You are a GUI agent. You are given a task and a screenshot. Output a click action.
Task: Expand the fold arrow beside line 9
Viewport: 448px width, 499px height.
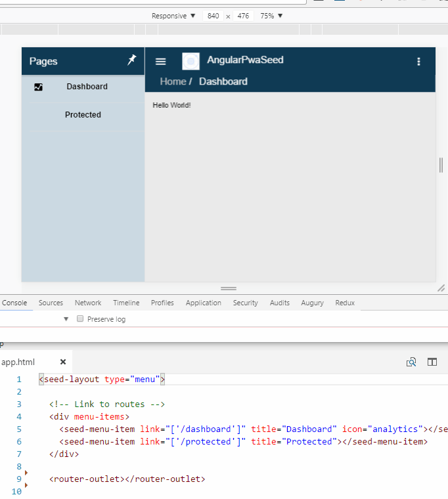pos(26,473)
